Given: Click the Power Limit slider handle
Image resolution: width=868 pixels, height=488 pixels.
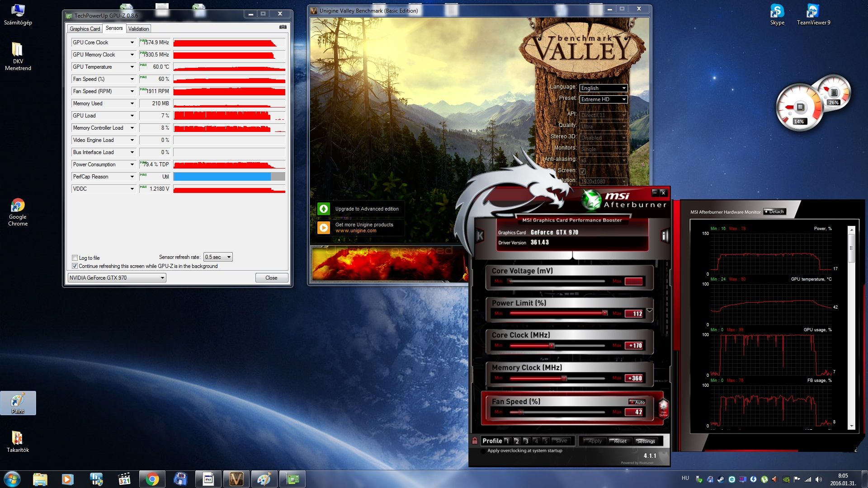Looking at the screenshot, I should (604, 313).
